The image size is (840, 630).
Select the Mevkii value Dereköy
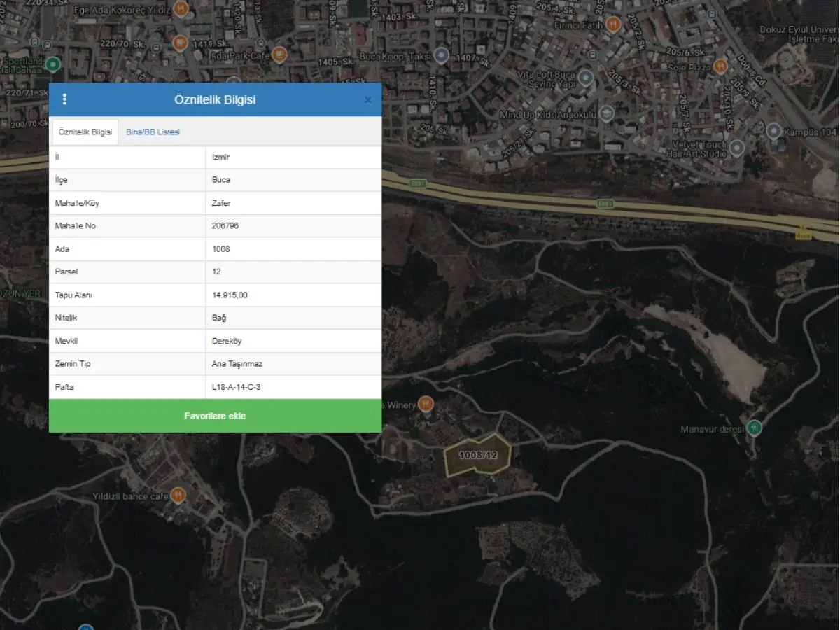227,341
